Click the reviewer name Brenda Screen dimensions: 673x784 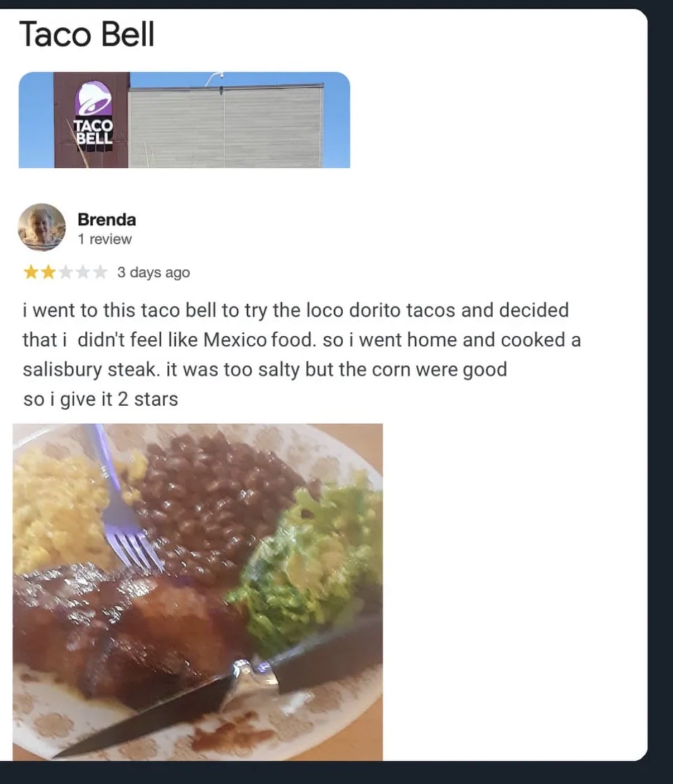107,219
